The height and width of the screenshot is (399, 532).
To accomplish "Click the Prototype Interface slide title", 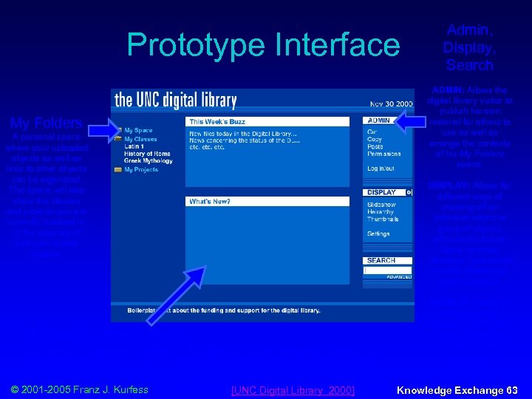I will (x=264, y=45).
